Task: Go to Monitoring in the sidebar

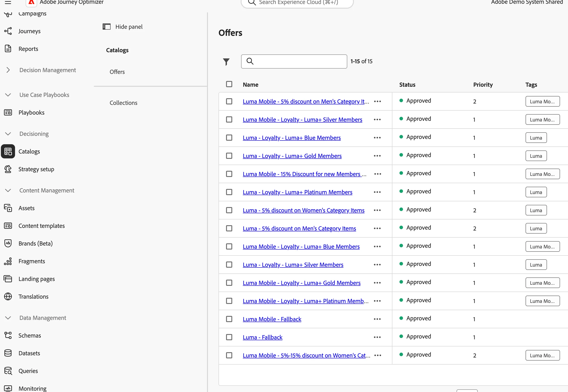Action: [33, 388]
